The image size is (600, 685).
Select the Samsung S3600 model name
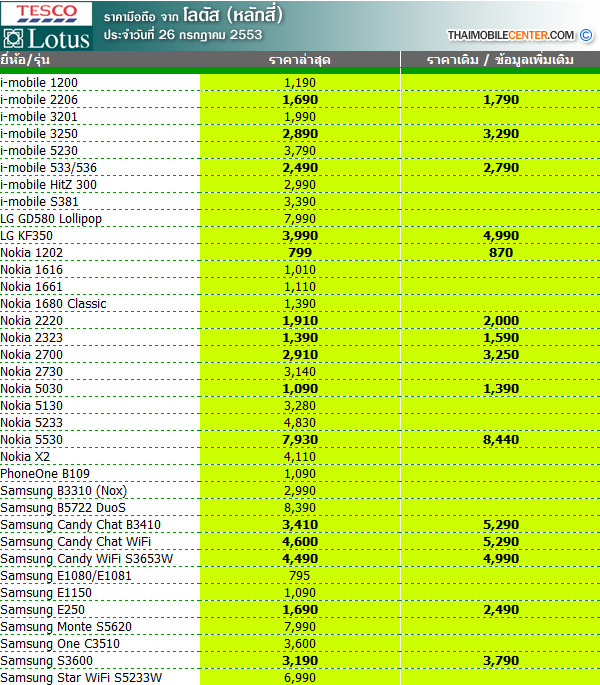pos(46,662)
